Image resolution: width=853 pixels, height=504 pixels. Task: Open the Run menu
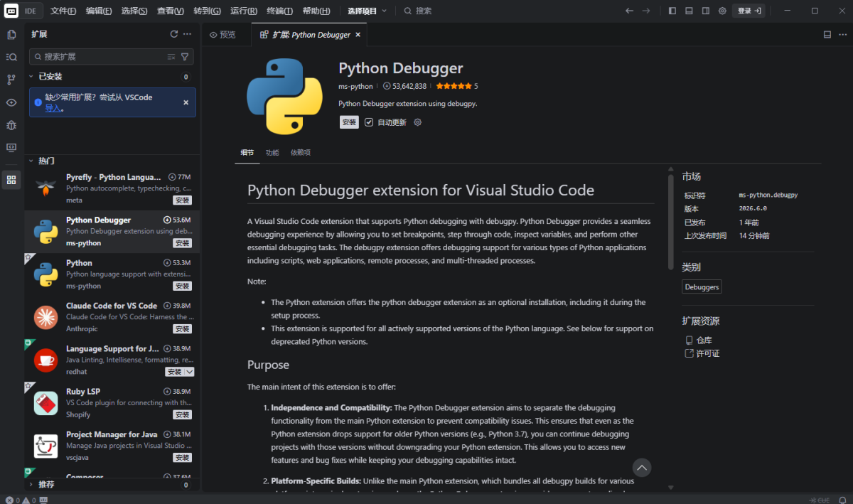(x=244, y=11)
